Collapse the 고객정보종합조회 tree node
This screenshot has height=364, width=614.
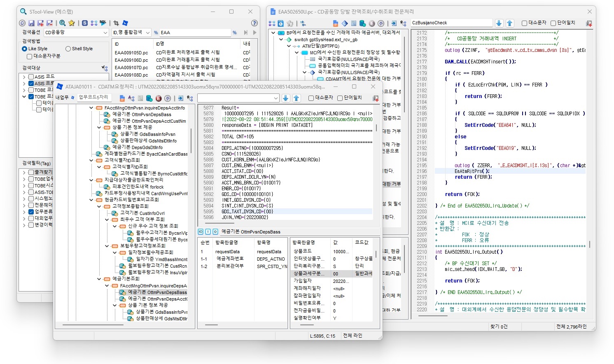[99, 206]
